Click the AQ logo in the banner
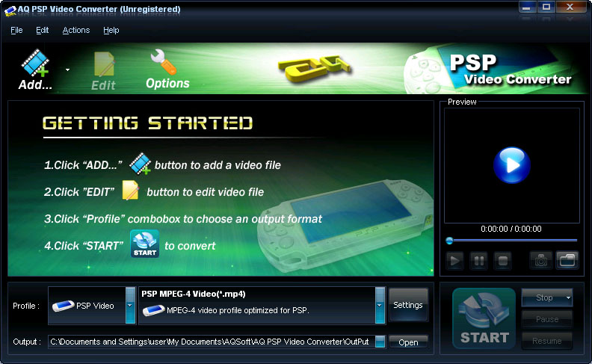Viewport: 592px width, 364px height. coord(314,69)
